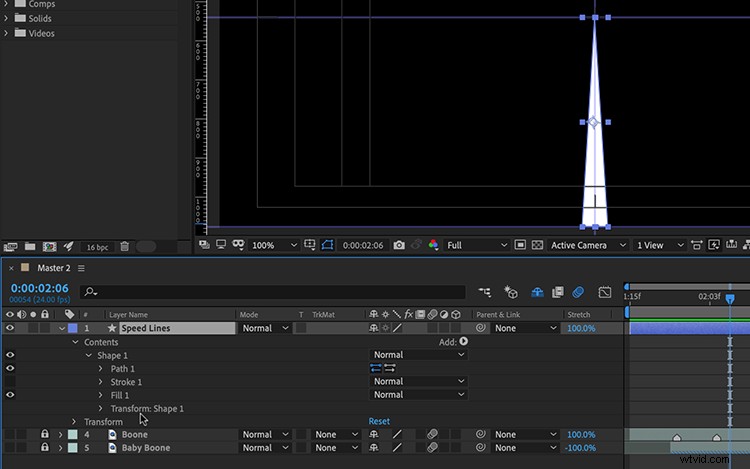Click the 16 bpc color depth button
Viewport: 750px width, 469px height.
point(97,247)
